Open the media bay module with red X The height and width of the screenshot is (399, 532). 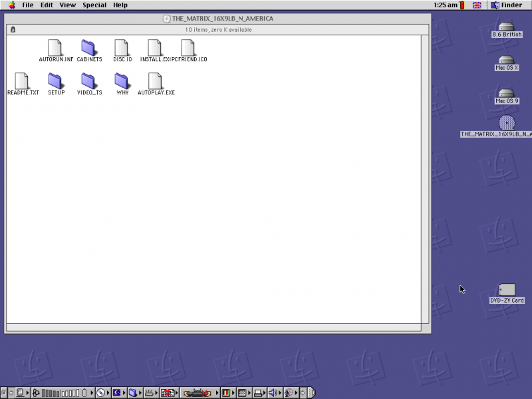[199, 393]
